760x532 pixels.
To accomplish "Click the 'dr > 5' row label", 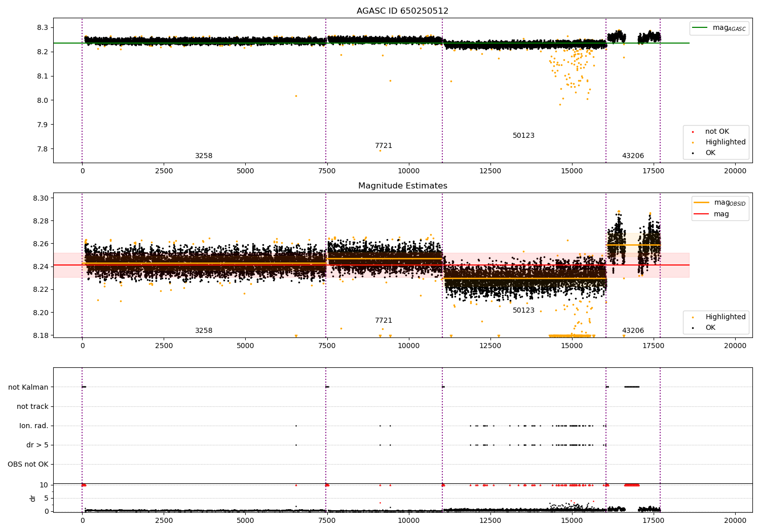I will [37, 445].
